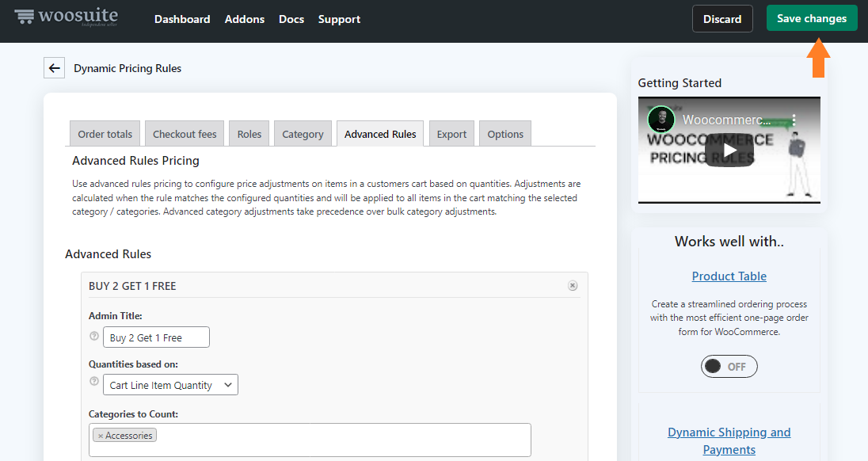
Task: Click the Save changes button
Action: point(812,18)
